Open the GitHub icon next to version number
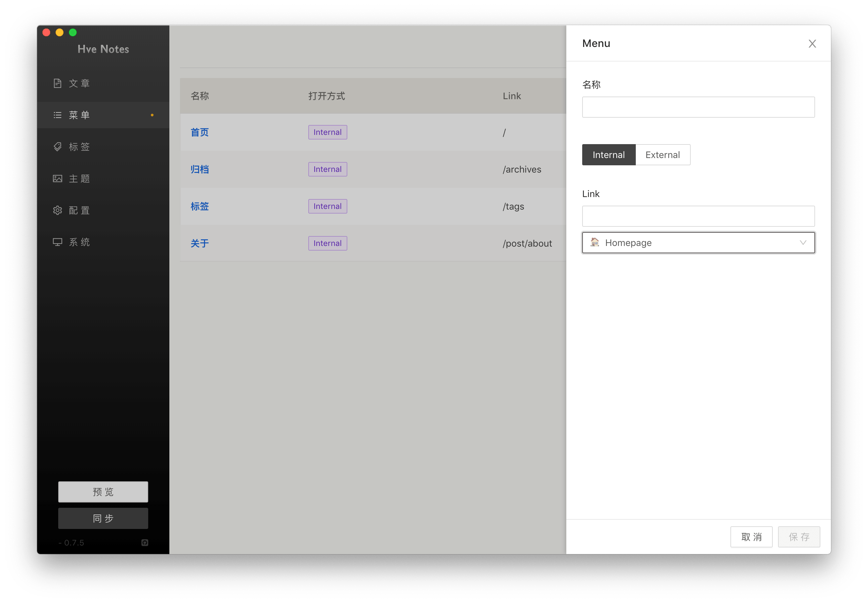 pyautogui.click(x=145, y=543)
